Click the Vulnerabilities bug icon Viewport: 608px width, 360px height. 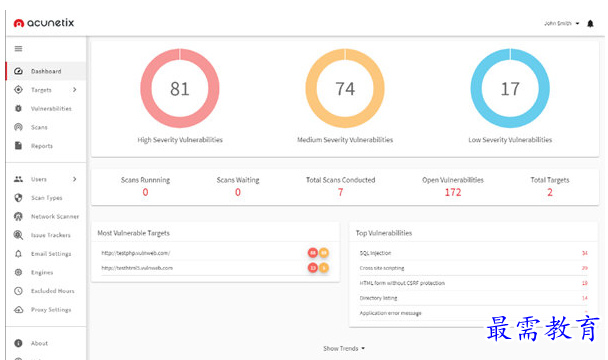[x=18, y=108]
